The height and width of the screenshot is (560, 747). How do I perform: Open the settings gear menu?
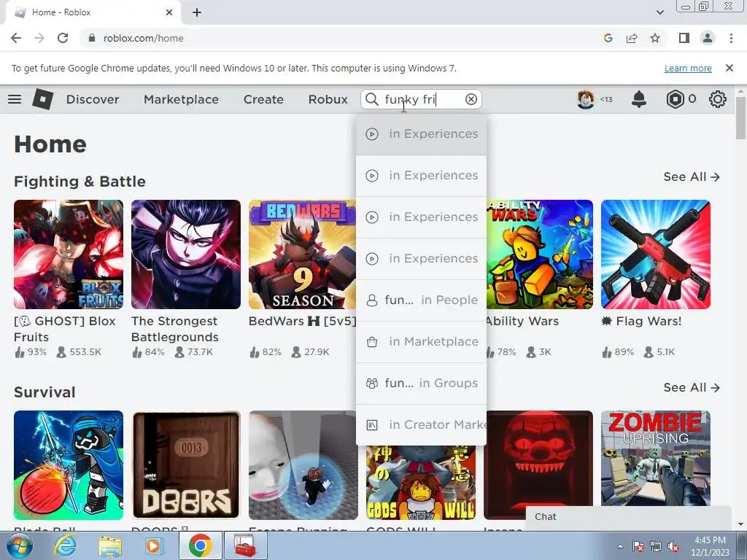[x=718, y=99]
